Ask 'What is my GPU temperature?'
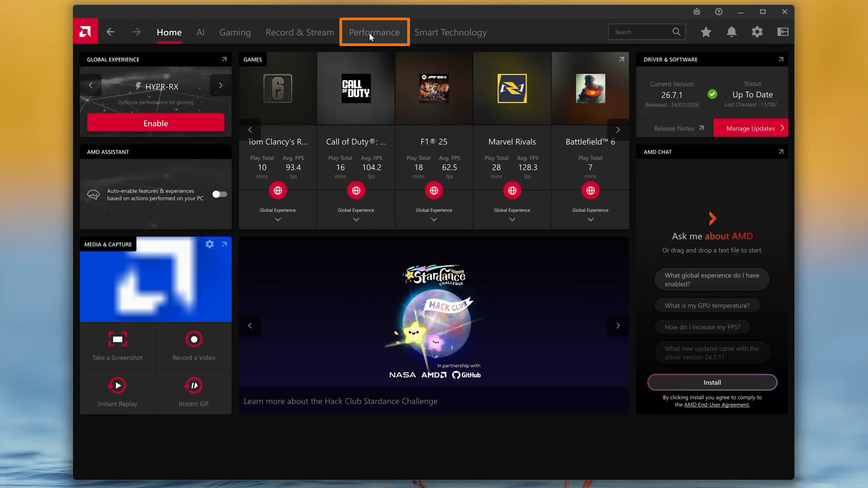 click(x=707, y=306)
